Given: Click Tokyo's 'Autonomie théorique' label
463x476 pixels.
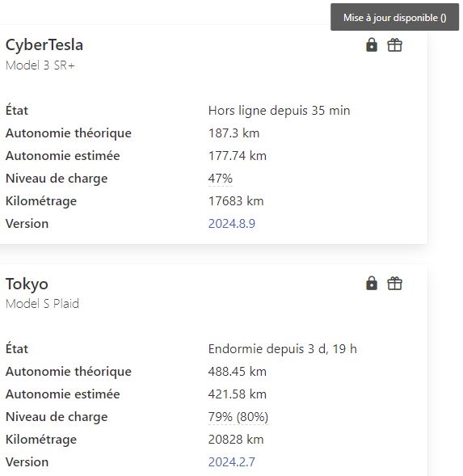Looking at the screenshot, I should click(69, 372).
